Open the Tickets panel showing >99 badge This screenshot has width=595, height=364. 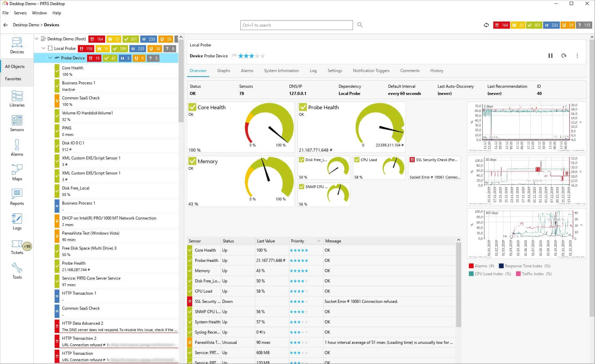(17, 247)
